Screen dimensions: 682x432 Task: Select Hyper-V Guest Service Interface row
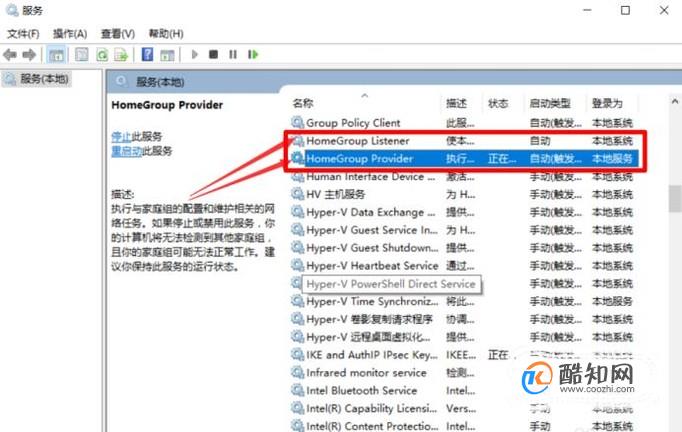[x=463, y=230]
